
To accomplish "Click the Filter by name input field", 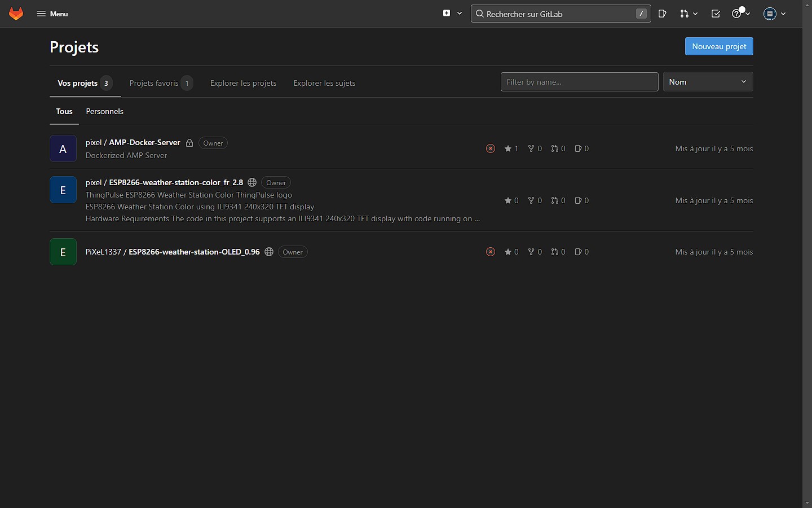I will 579,82.
